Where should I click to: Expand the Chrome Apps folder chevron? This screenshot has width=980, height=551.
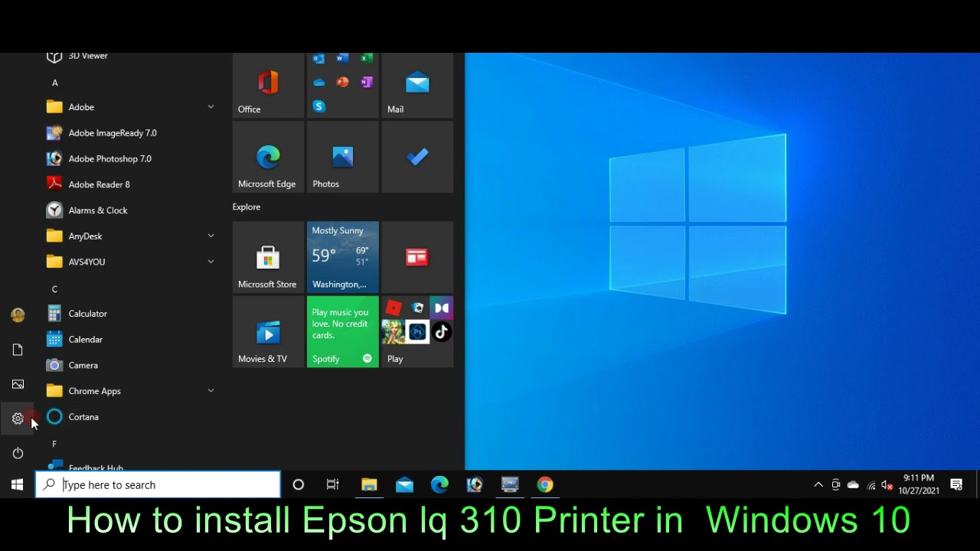(211, 391)
